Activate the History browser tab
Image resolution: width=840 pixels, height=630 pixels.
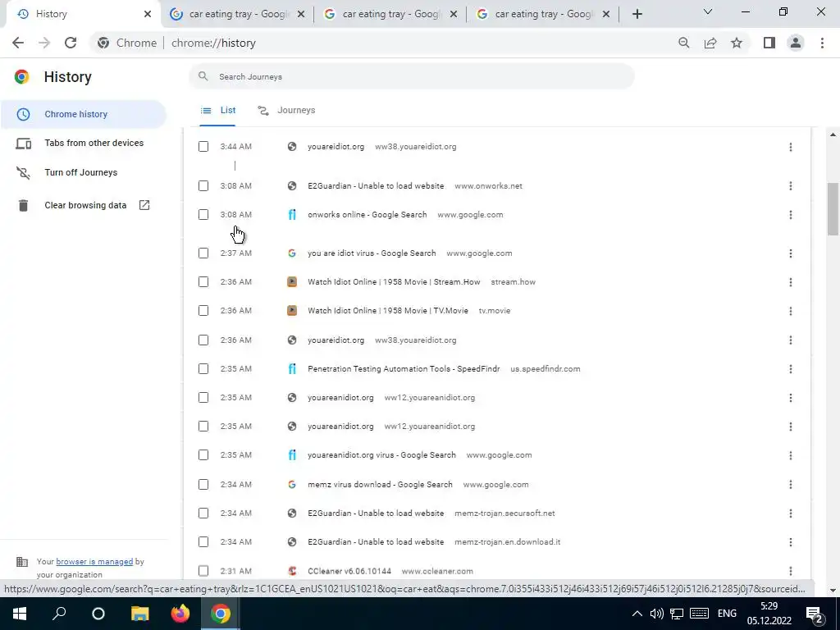click(x=80, y=14)
